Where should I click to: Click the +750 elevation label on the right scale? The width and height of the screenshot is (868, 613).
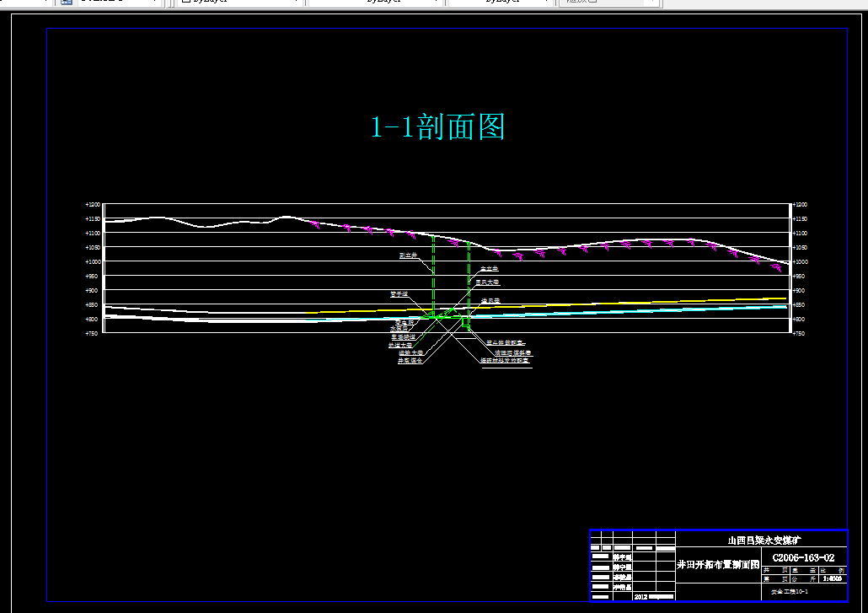coord(799,333)
